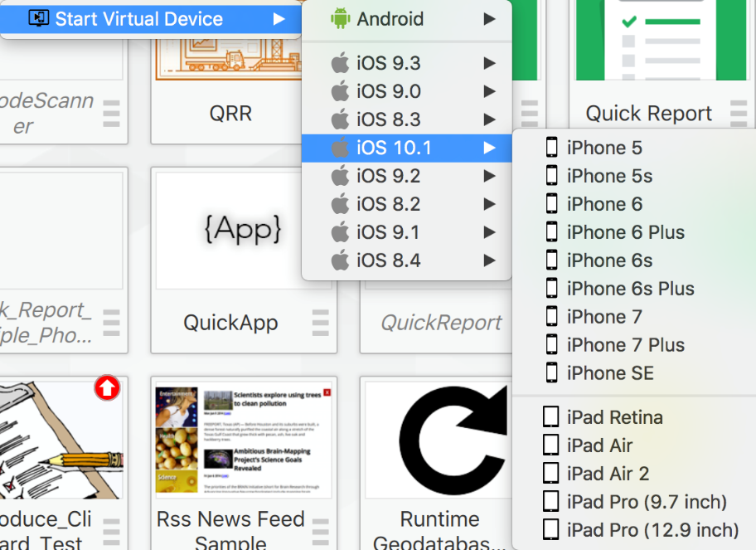Select the highlighted iOS 10.1 entry
The image size is (756, 550).
(x=406, y=148)
